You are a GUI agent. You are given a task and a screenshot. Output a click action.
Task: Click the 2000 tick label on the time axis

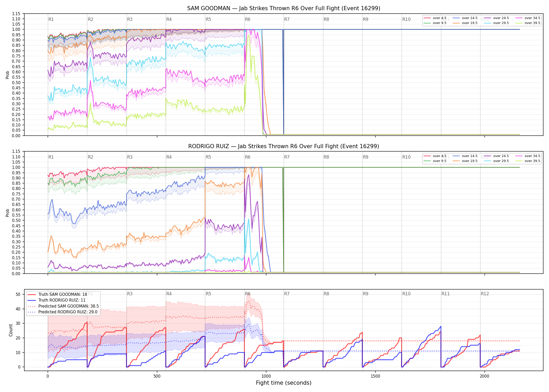(485, 376)
